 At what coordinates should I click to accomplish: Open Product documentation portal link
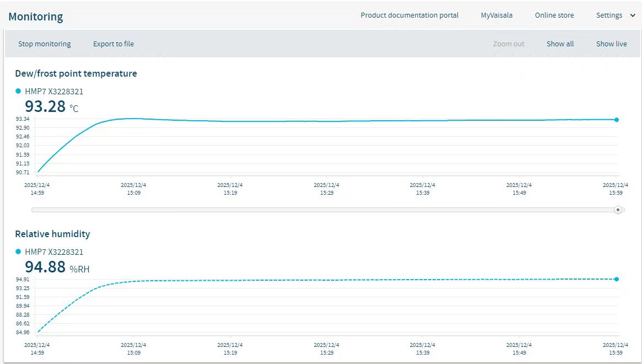click(x=409, y=15)
